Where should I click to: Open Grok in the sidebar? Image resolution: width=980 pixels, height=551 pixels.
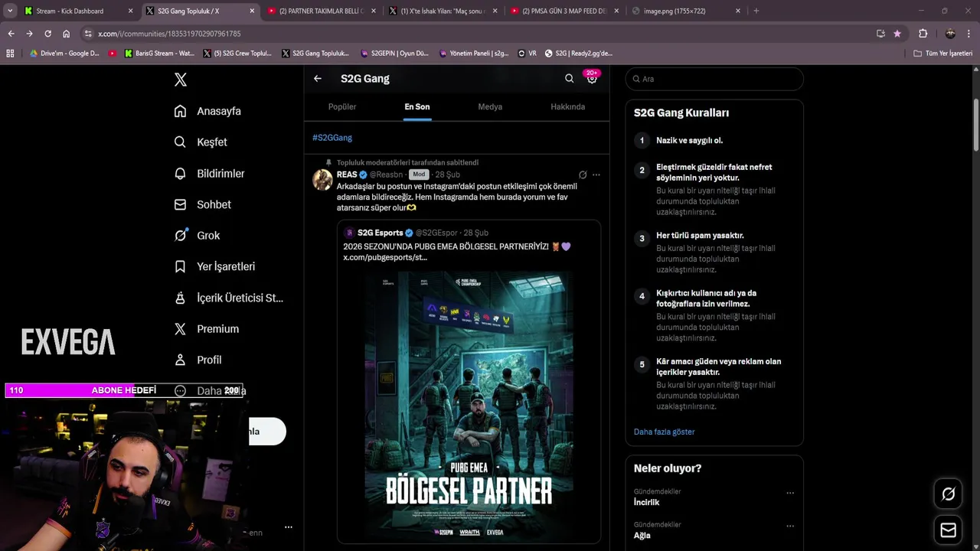click(197, 236)
